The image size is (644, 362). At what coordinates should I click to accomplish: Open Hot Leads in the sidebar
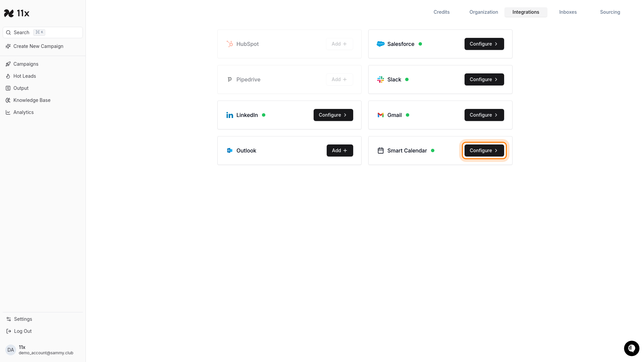coord(43,76)
